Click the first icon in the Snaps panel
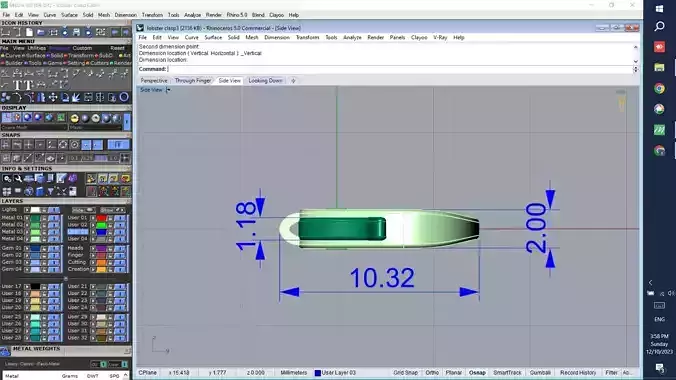The image size is (676, 380). (x=6, y=145)
